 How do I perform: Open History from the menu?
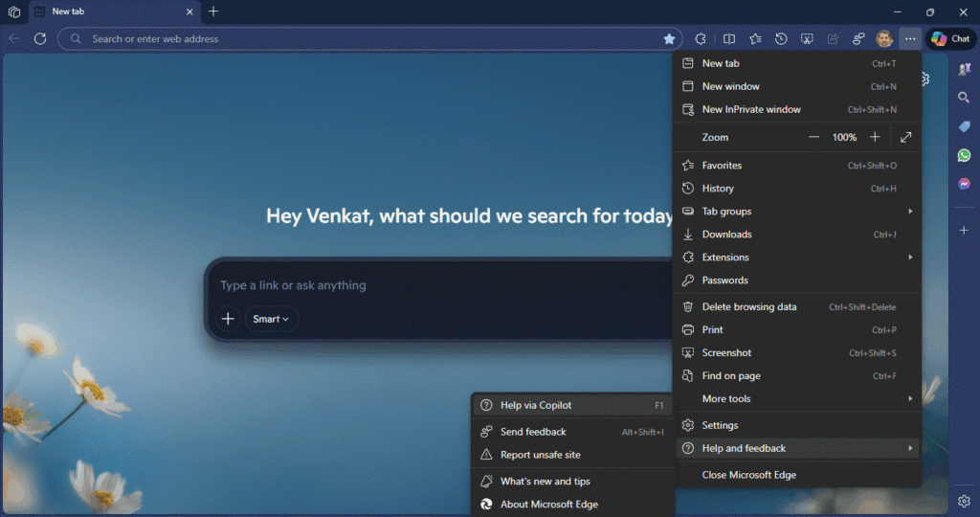click(x=797, y=189)
